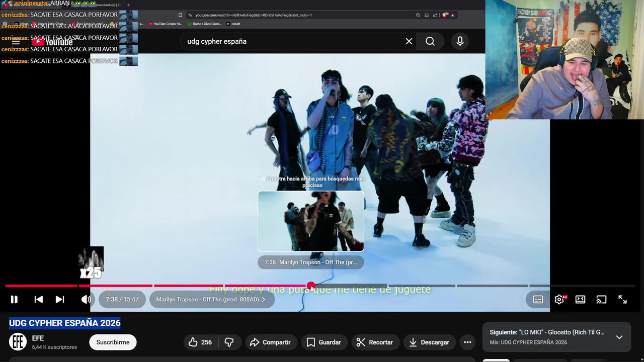Image resolution: width=644 pixels, height=362 pixels.
Task: Open chapter Marilyn Trapson - Off The
Action: click(x=211, y=299)
